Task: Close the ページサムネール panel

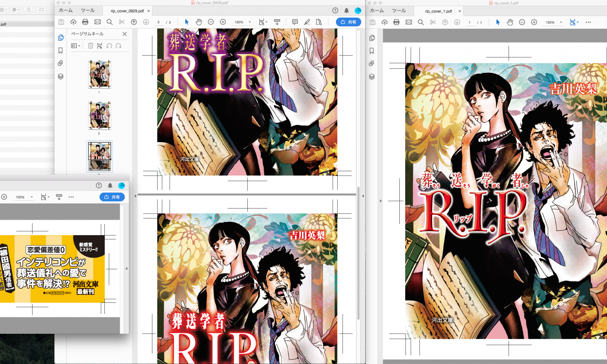Action: [x=125, y=34]
